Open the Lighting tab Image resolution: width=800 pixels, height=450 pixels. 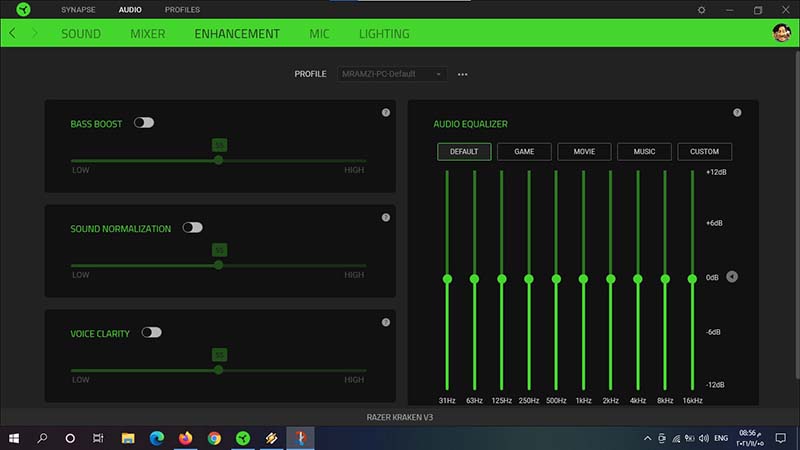(384, 33)
